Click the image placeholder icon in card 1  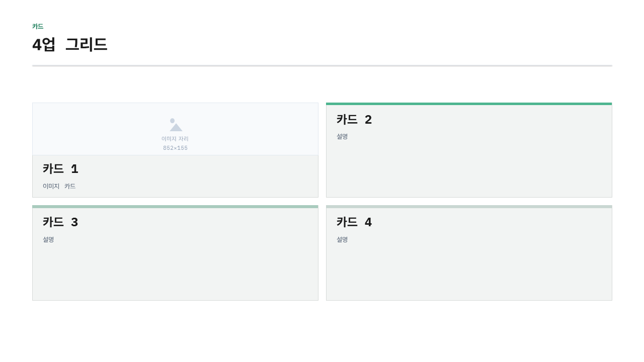pos(176,125)
